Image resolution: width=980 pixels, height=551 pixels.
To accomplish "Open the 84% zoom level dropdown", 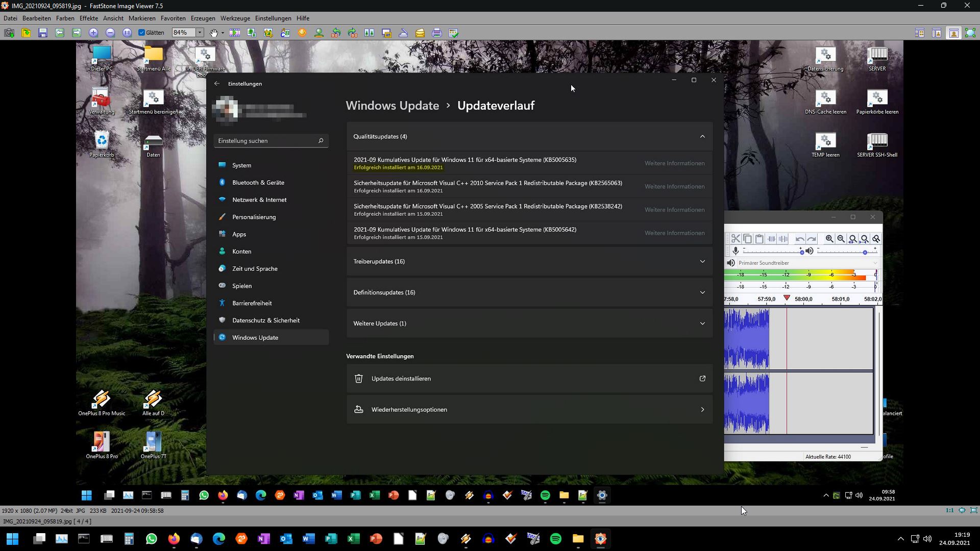I will pos(200,33).
